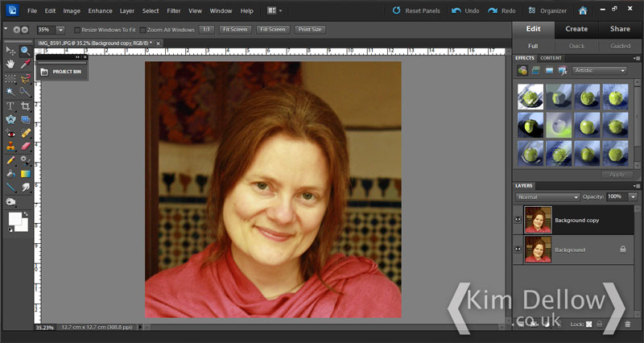Enable Zoom All Windows checkbox
The image size is (644, 343).
[x=142, y=30]
